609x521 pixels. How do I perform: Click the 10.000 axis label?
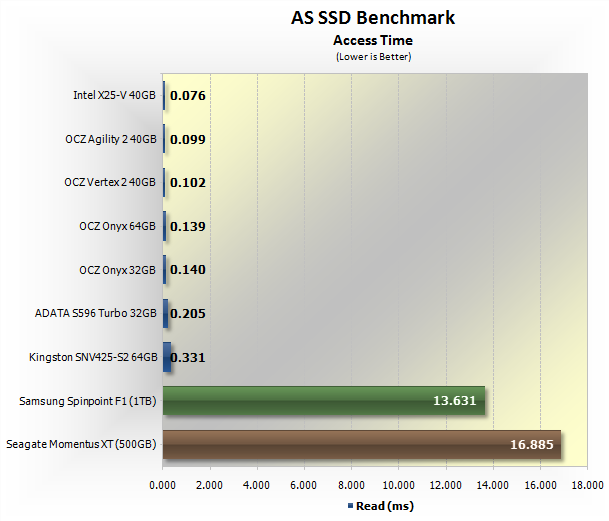click(398, 485)
